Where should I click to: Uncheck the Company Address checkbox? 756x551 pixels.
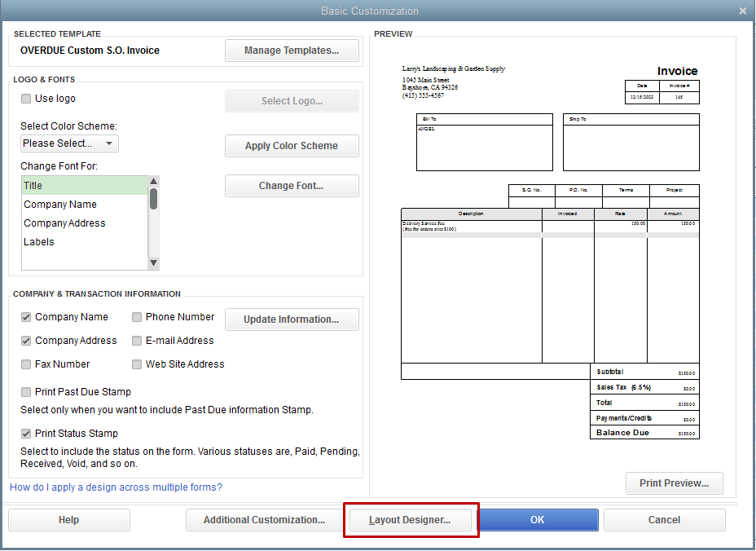click(x=26, y=341)
